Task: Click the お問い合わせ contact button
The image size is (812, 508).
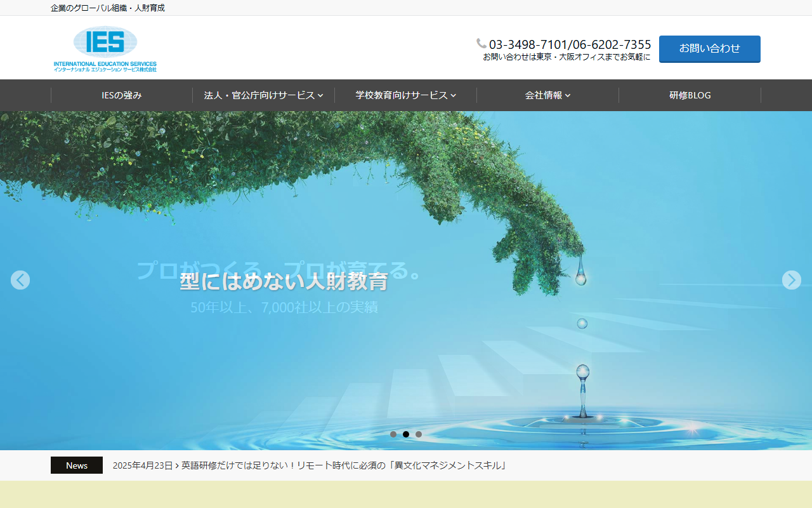Action: [x=709, y=48]
